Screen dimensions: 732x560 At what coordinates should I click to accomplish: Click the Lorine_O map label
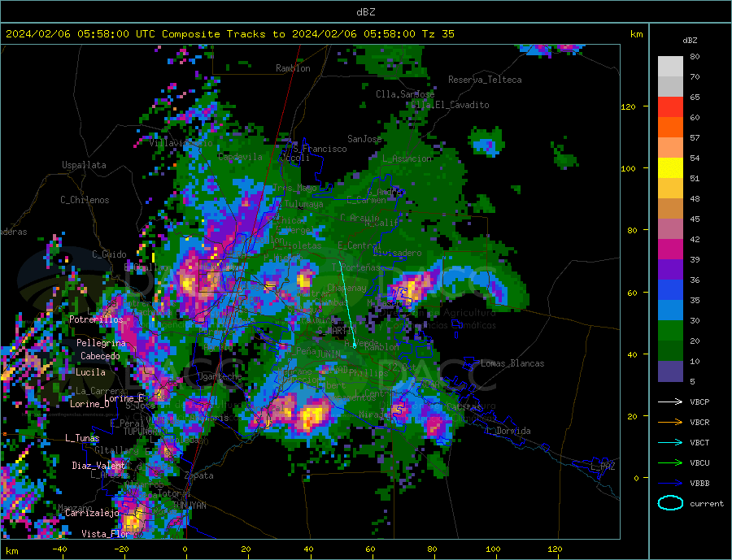pos(89,404)
